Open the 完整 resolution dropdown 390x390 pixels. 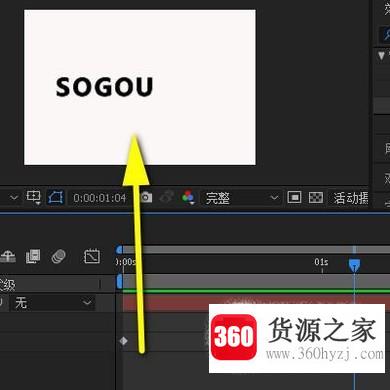241,198
